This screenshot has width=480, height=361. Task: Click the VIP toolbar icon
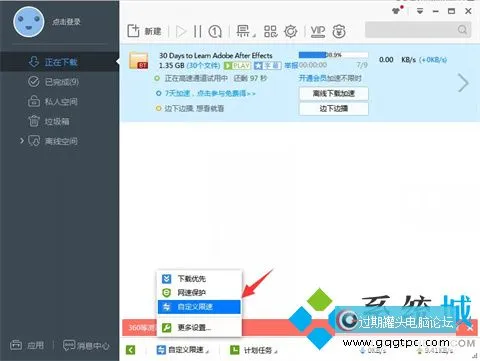(x=318, y=31)
